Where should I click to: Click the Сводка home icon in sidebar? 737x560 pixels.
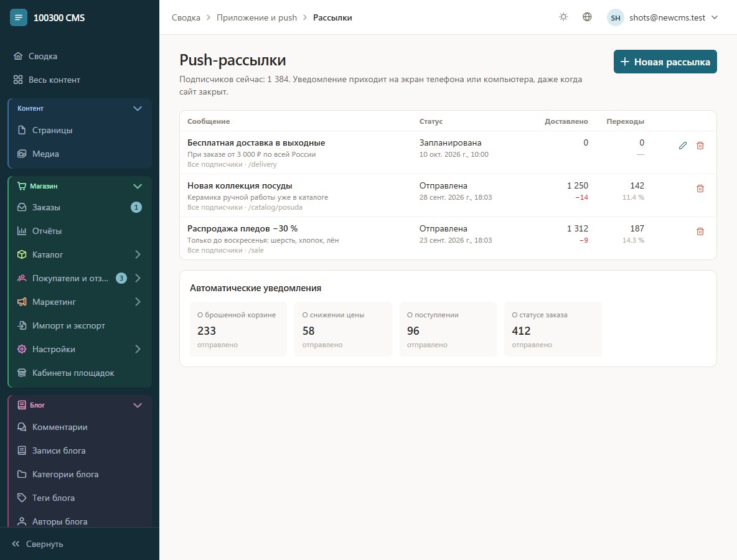click(18, 56)
